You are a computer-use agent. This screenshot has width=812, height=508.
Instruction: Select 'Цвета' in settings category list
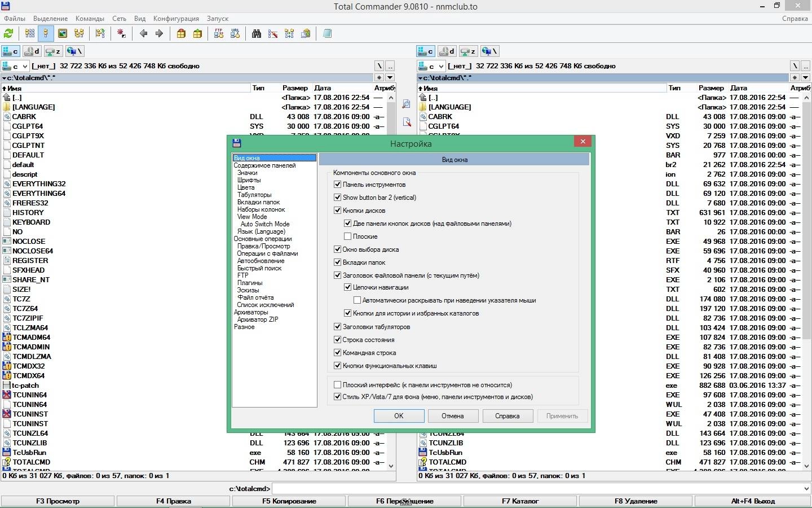246,187
